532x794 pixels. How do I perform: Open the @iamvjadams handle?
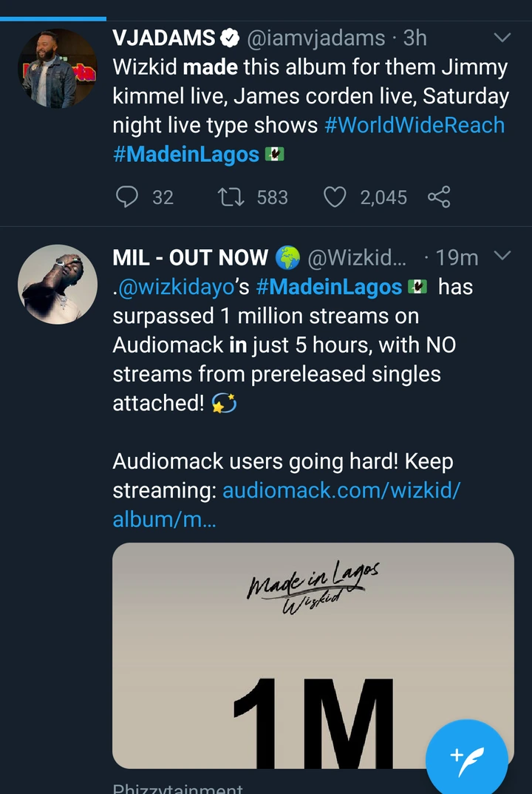click(316, 38)
